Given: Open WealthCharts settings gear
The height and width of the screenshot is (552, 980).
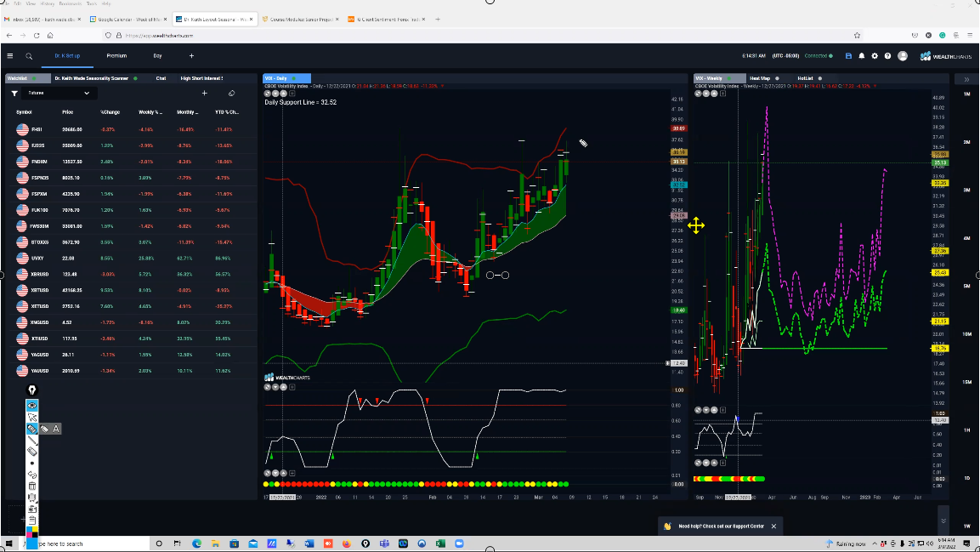Looking at the screenshot, I should point(875,55).
